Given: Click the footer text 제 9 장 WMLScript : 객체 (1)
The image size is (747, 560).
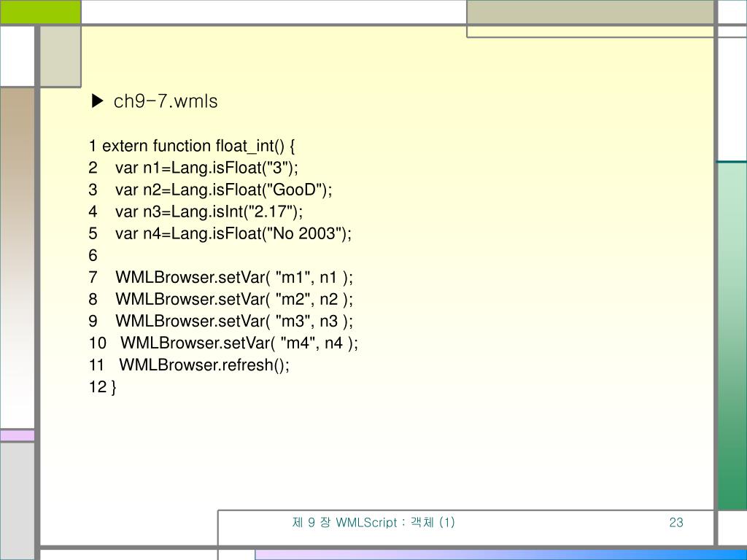Looking at the screenshot, I should click(373, 522).
